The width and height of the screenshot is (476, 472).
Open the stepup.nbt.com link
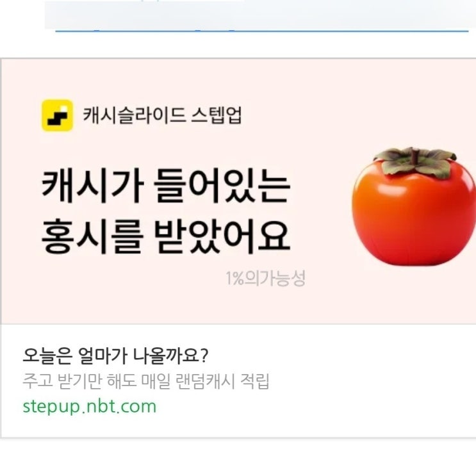[x=90, y=406]
